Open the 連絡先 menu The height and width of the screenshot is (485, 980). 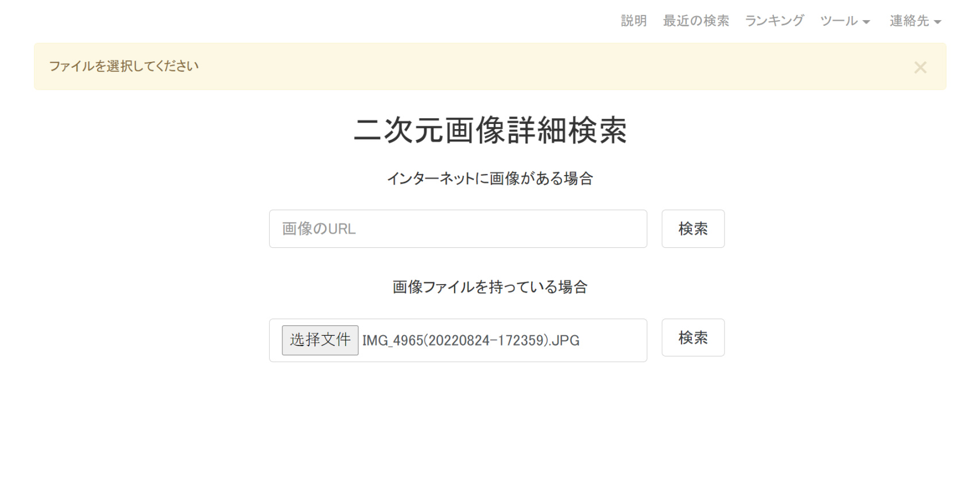point(909,21)
